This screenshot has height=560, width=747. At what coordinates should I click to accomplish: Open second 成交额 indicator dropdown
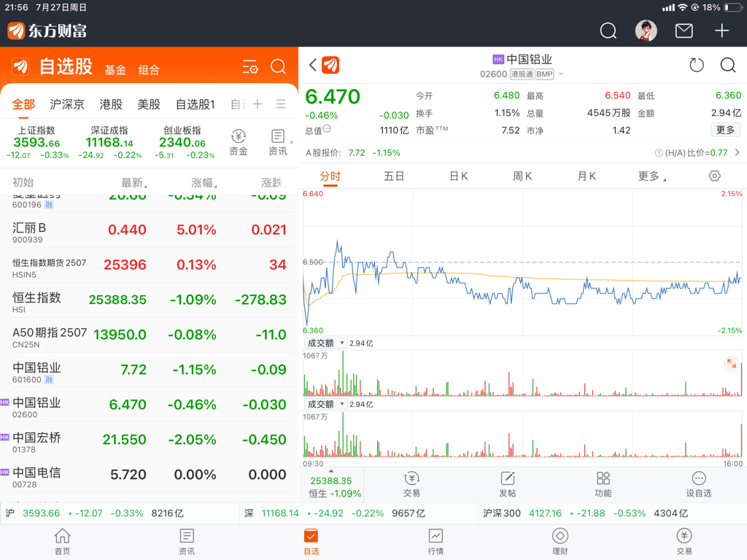coord(325,404)
